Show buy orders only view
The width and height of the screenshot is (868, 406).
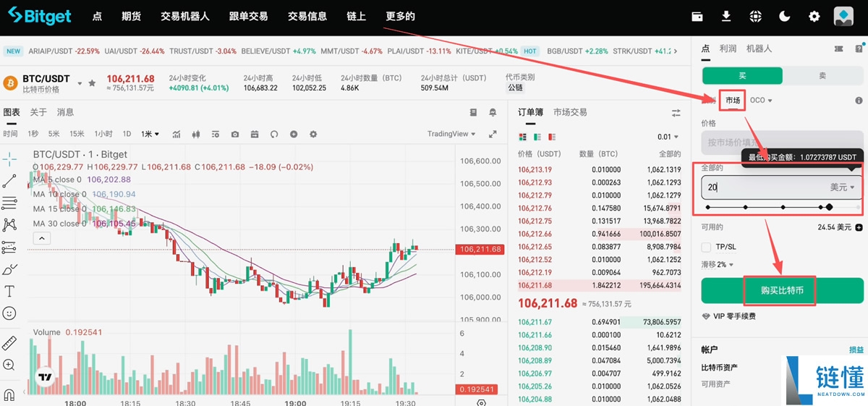coord(537,137)
